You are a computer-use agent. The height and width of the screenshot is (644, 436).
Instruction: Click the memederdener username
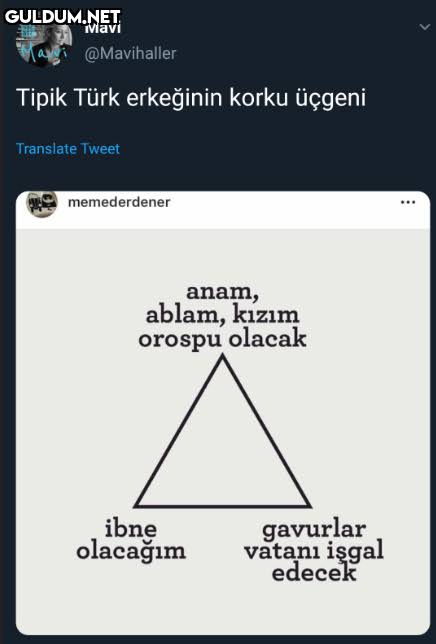[x=119, y=202]
